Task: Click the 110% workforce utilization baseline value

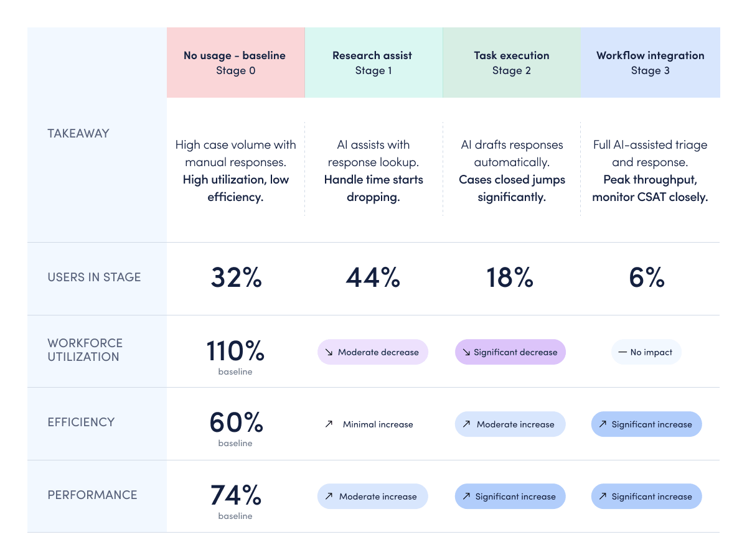Action: (x=235, y=351)
